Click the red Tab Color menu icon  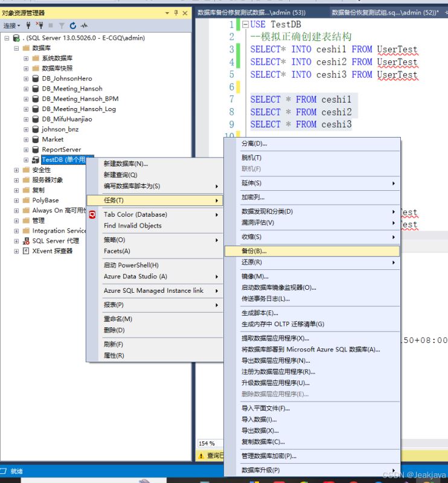[x=92, y=215]
